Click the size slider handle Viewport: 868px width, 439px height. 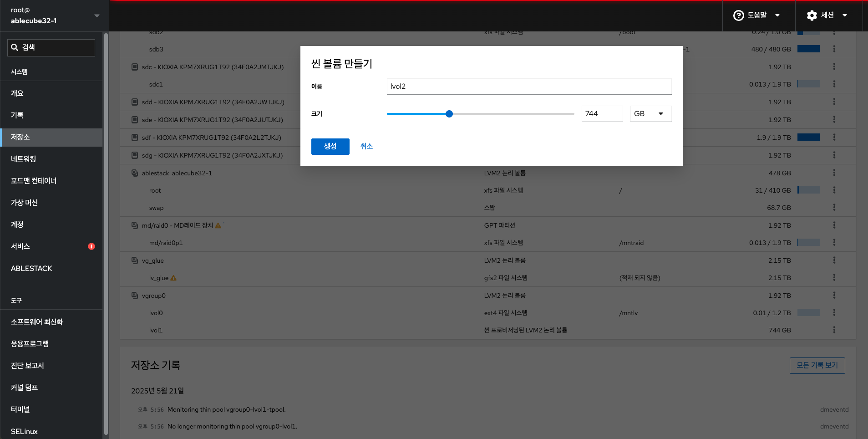449,114
